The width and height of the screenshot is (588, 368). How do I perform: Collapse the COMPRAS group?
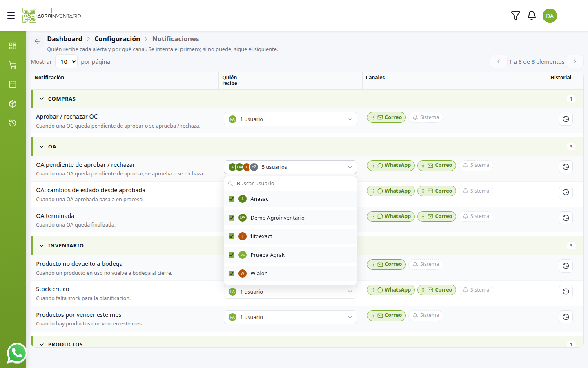coord(42,99)
